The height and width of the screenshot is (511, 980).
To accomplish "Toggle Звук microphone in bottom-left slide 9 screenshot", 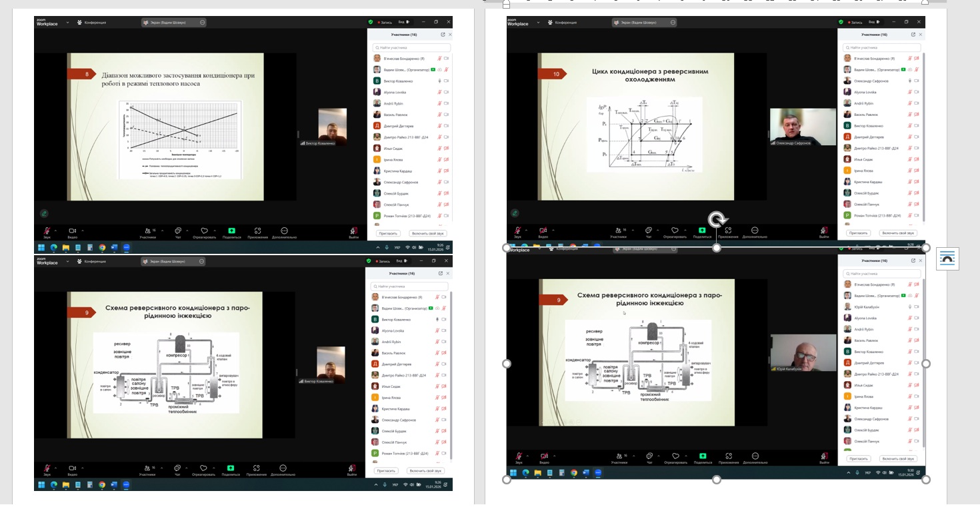I will 47,468.
